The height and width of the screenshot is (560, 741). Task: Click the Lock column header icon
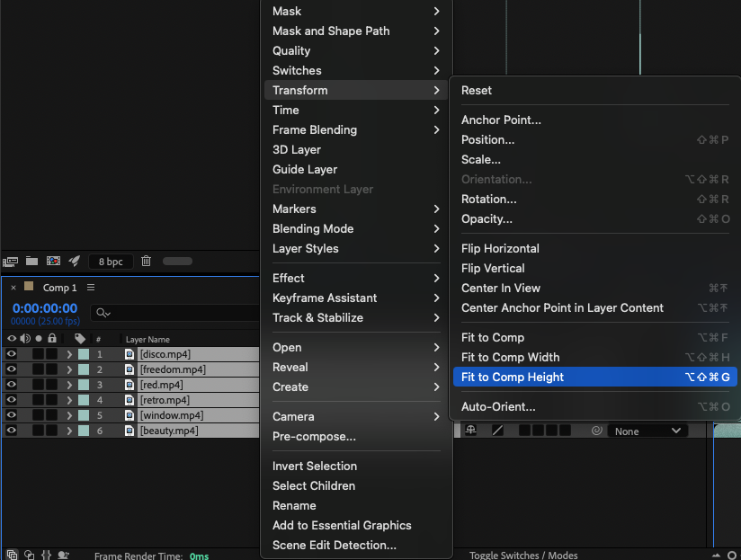point(52,338)
